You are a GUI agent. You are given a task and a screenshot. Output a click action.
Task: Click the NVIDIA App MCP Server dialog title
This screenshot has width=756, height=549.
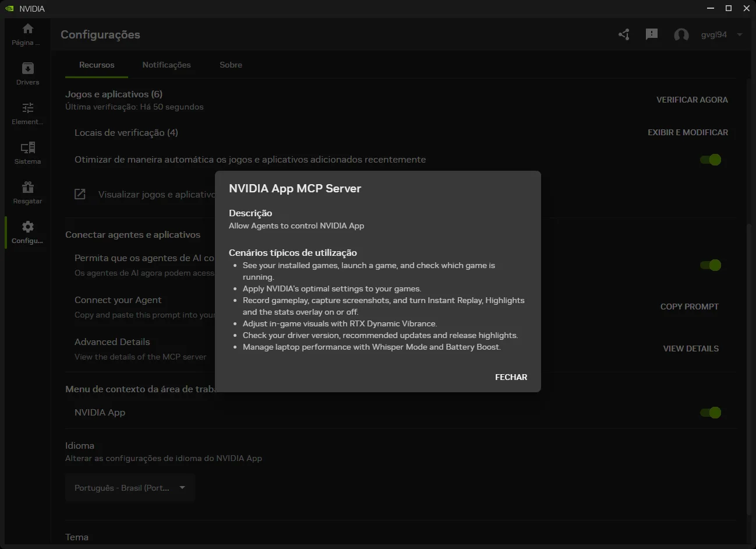[x=295, y=188]
